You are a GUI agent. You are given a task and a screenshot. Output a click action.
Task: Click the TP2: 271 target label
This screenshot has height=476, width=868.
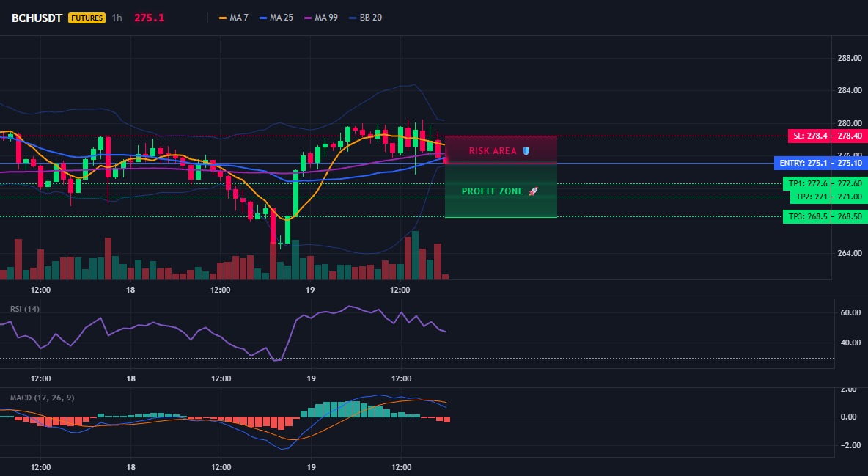tap(811, 197)
